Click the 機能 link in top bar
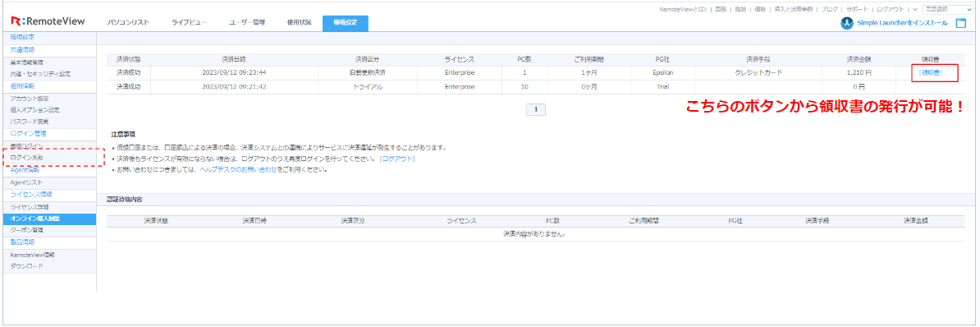Viewport: 980px width, 327px height. click(x=740, y=9)
